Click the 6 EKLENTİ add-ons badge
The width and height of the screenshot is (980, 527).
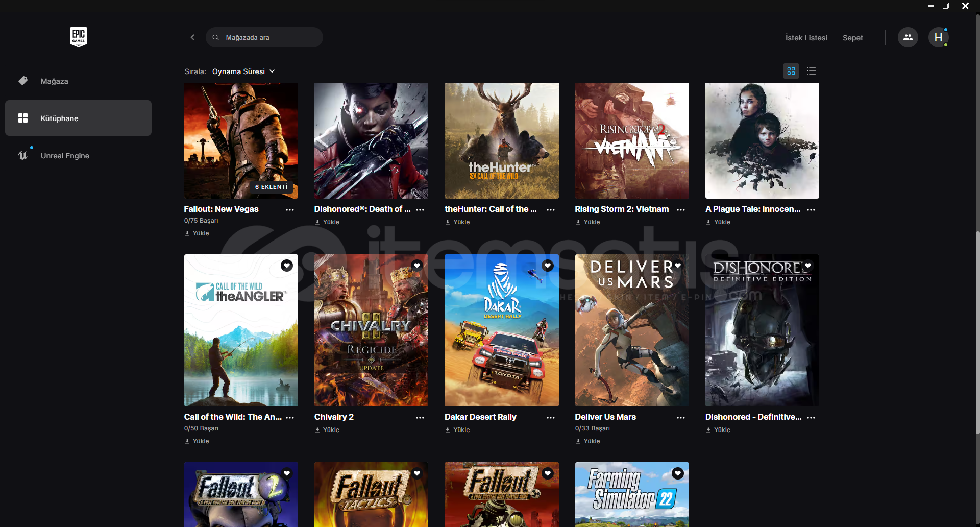click(272, 187)
